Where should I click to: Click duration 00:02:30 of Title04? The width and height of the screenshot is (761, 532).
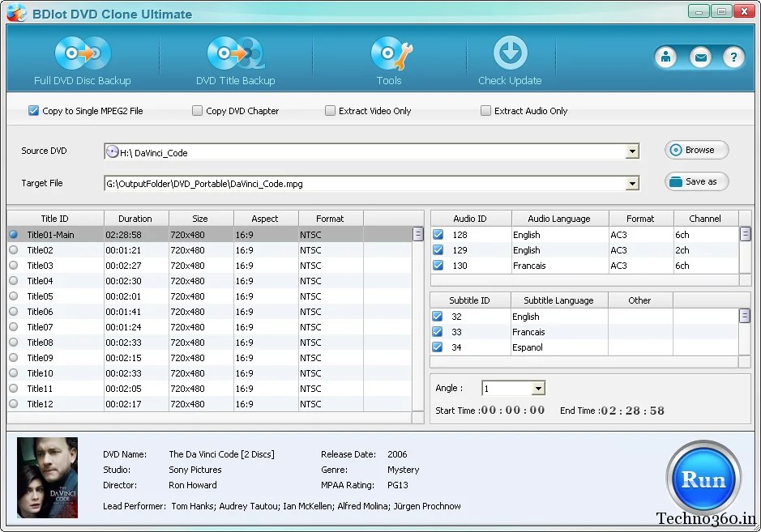[123, 281]
